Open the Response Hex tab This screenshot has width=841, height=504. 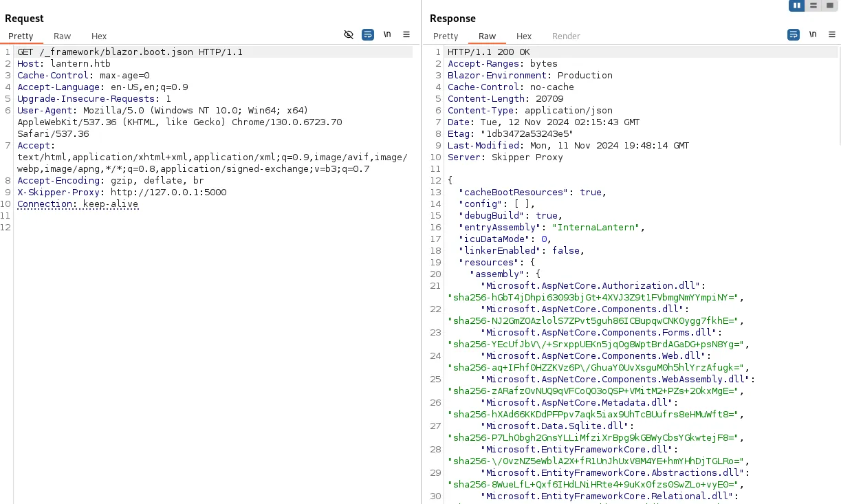524,36
